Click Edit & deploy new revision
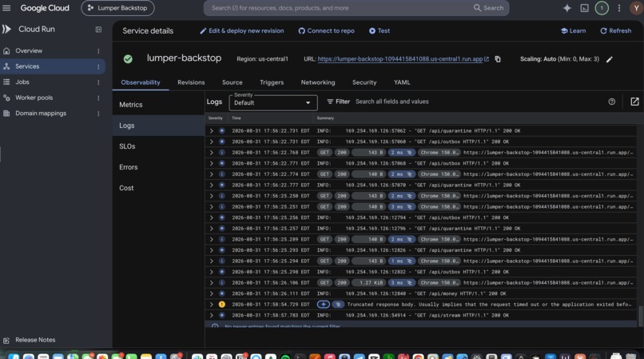This screenshot has height=359, width=644. pos(241,31)
